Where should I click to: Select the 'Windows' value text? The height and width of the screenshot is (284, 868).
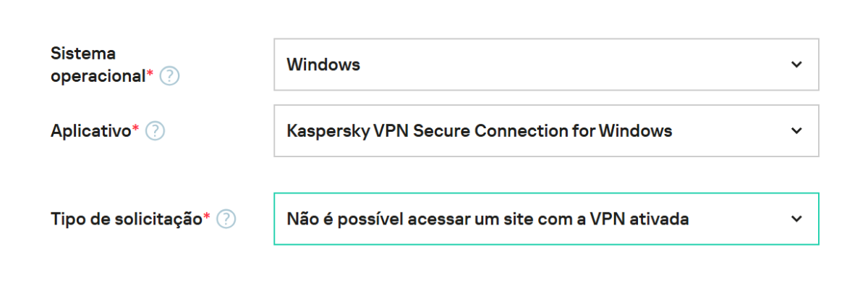click(x=323, y=64)
